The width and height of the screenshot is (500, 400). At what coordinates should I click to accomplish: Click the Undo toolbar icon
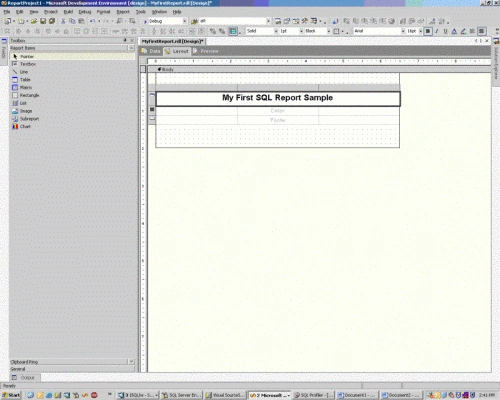pos(92,21)
